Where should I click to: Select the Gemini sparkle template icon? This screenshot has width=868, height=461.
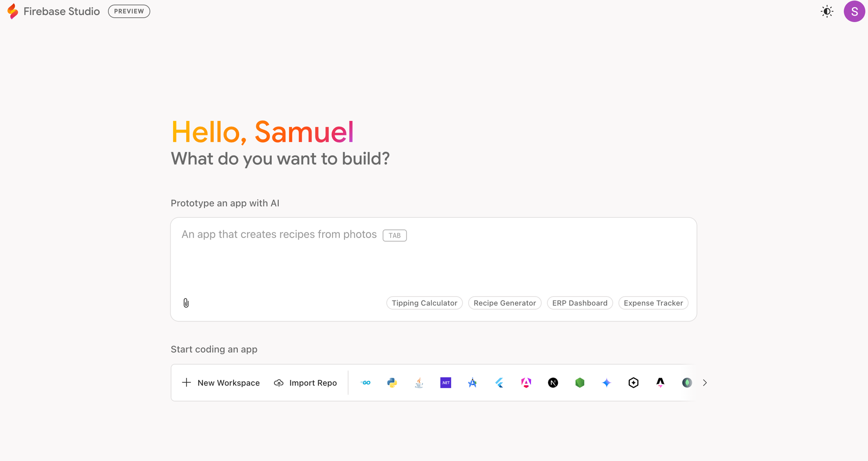pos(606,383)
